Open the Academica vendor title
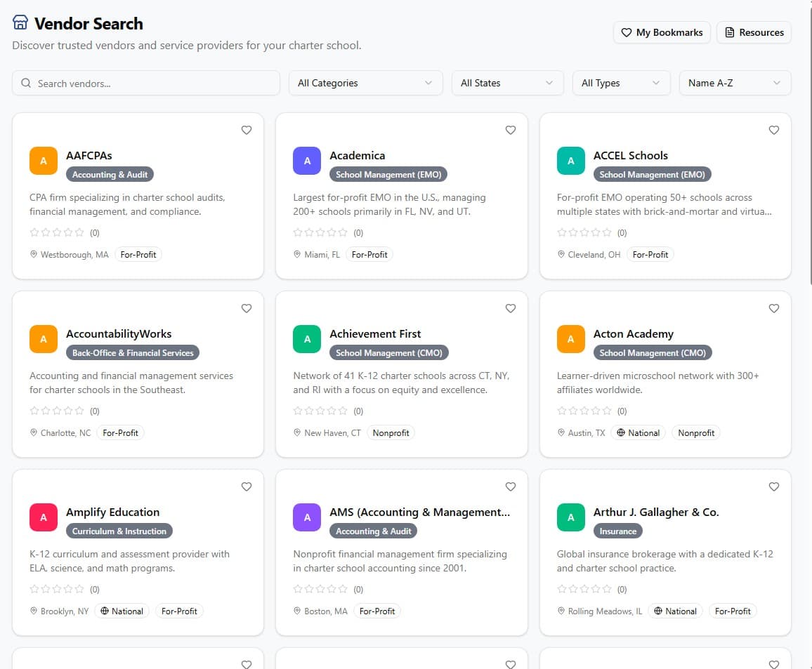 358,155
